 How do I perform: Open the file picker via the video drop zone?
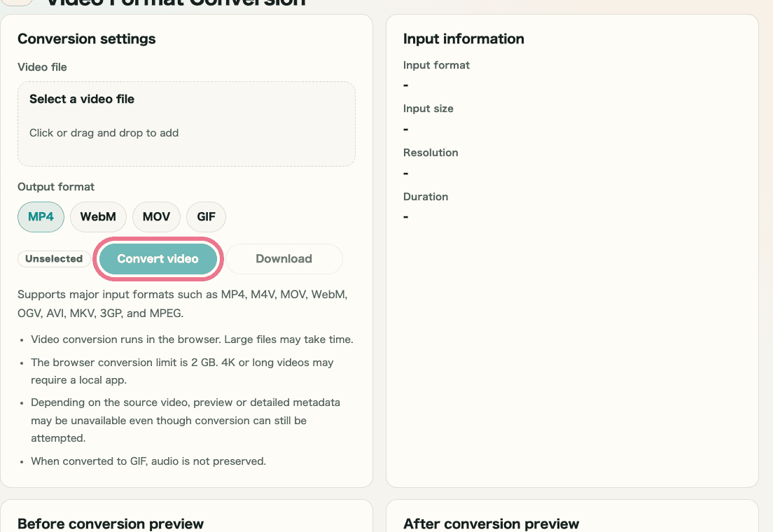(x=186, y=123)
